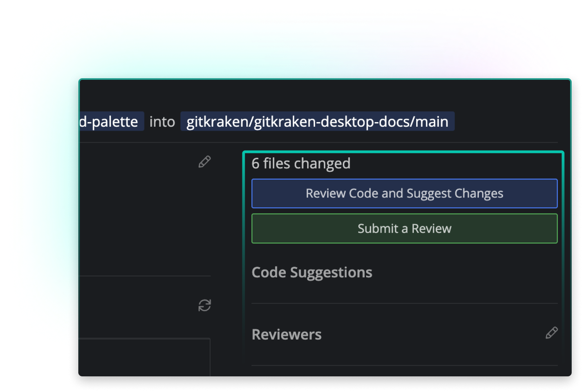This screenshot has height=392, width=585.
Task: Click the edit pencil beside the Reviewers heading
Action: point(551,333)
